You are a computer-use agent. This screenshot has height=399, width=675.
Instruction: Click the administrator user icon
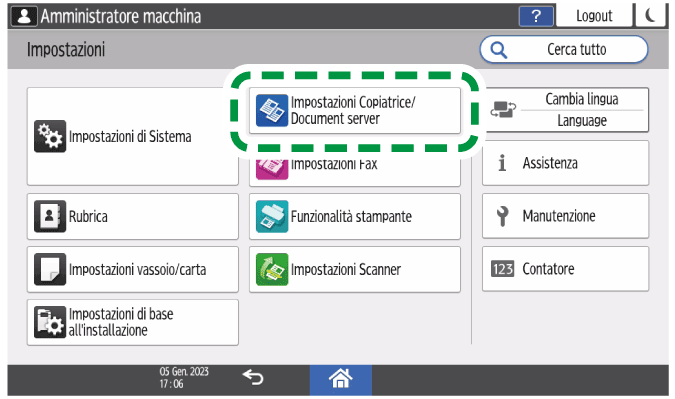coord(24,16)
